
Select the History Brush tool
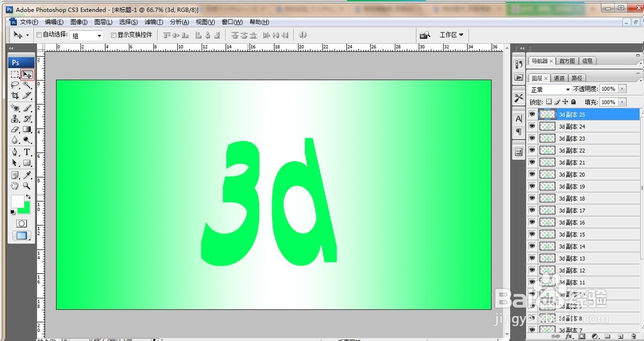[27, 119]
